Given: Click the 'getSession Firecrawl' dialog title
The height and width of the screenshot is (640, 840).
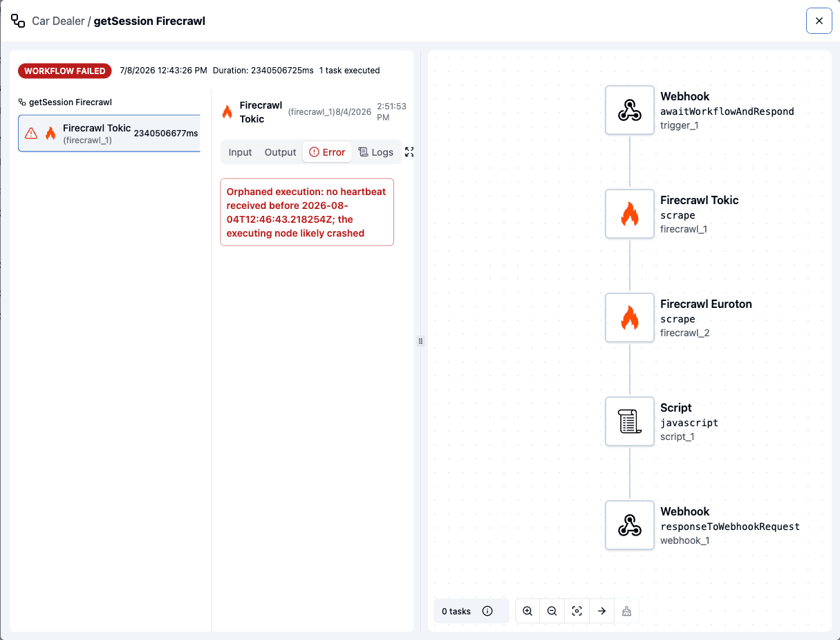Looking at the screenshot, I should pos(149,21).
